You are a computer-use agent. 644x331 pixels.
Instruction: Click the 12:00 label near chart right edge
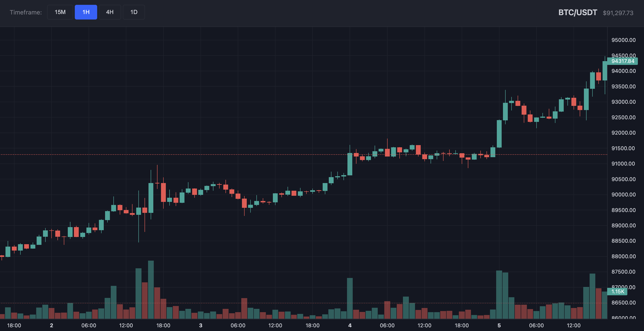pos(574,325)
